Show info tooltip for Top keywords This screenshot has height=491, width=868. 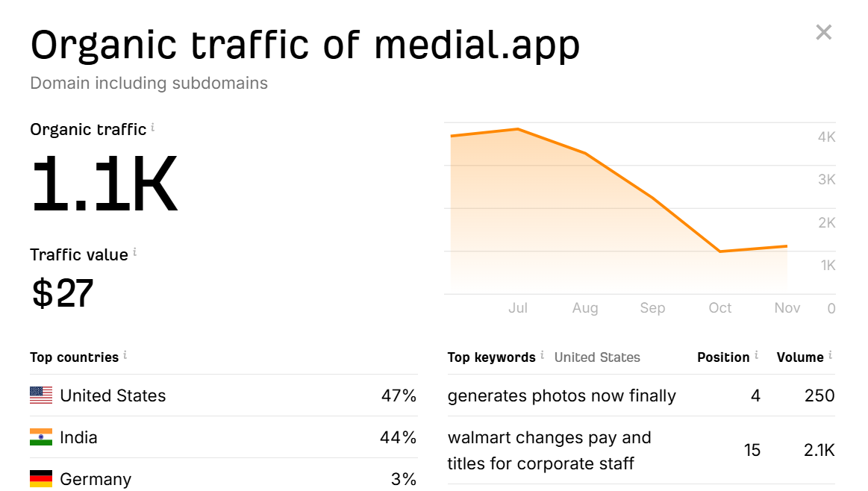pos(543,355)
